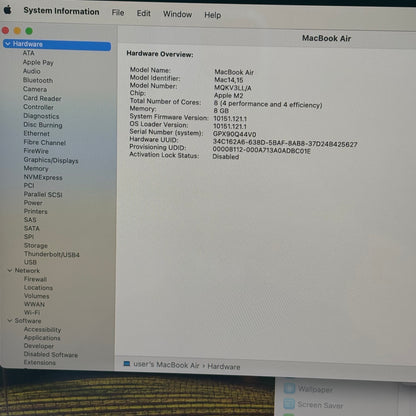The image size is (416, 416).
Task: Select Diagnostics in the sidebar
Action: click(41, 116)
